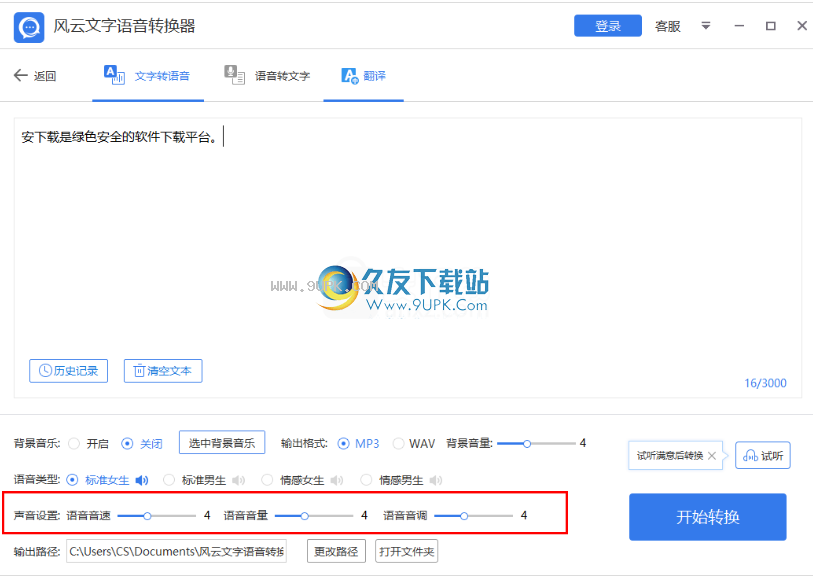This screenshot has width=813, height=577.
Task: Click the 打开文件夹 button
Action: pos(406,552)
